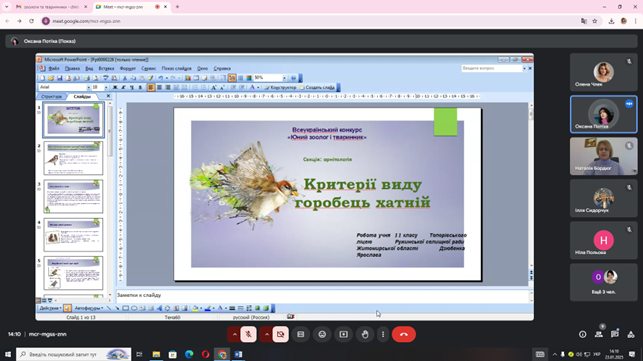Click the browser address bar URL

pyautogui.click(x=87, y=21)
